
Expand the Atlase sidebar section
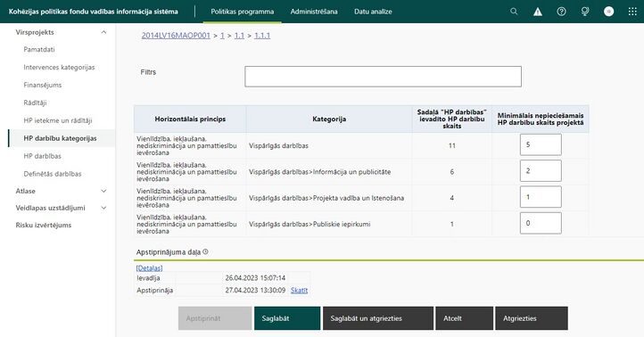103,191
